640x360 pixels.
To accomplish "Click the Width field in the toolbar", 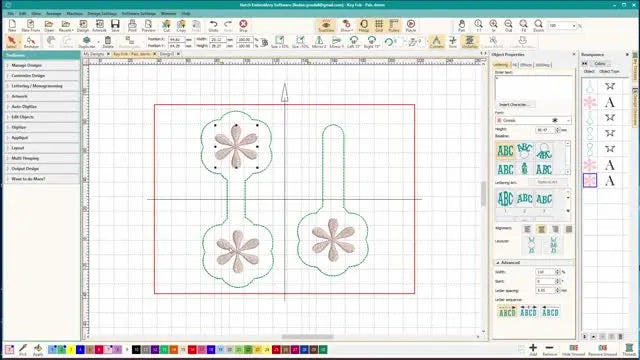I will pos(218,40).
